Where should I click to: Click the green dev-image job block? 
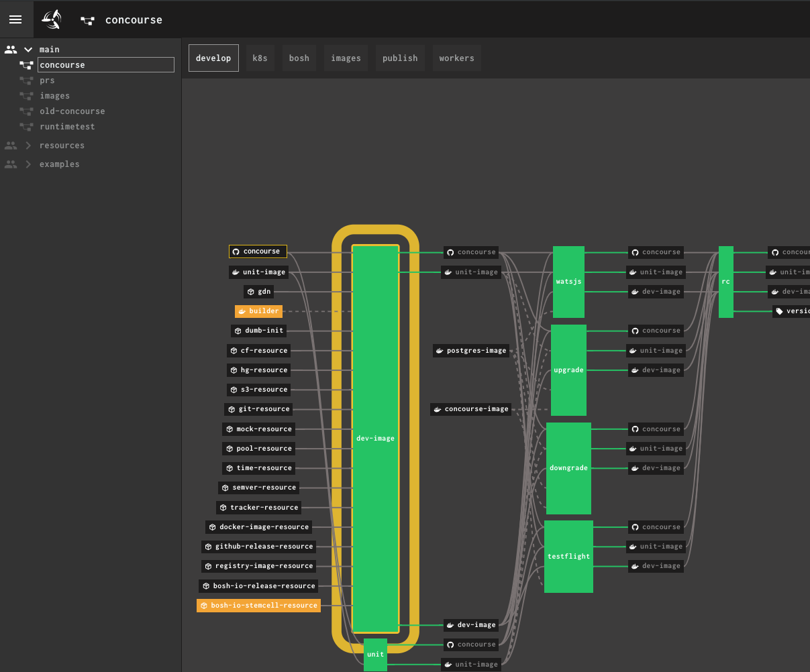click(x=375, y=438)
